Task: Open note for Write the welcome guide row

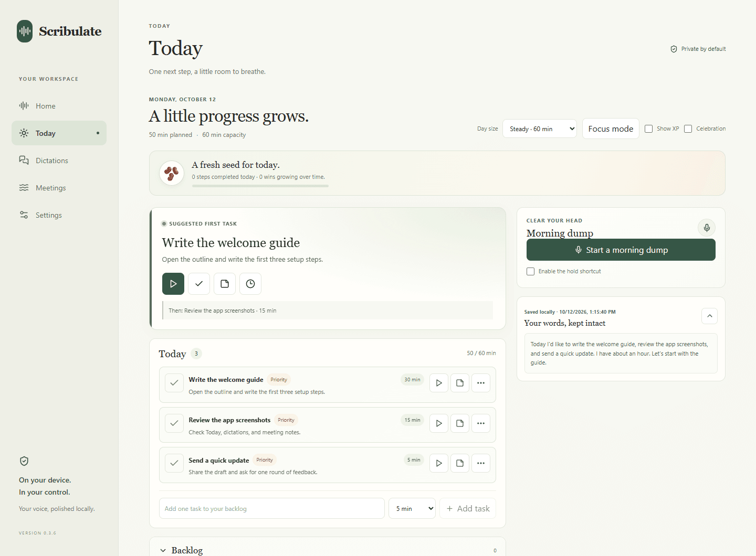Action: coord(460,383)
